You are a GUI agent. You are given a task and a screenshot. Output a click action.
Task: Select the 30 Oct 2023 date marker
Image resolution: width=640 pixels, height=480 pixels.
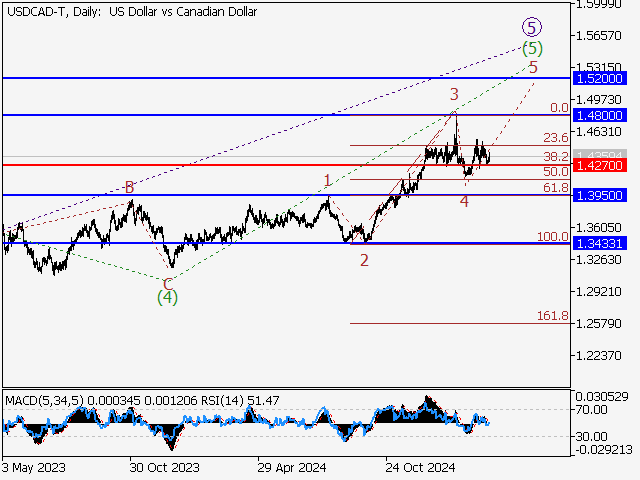[163, 467]
